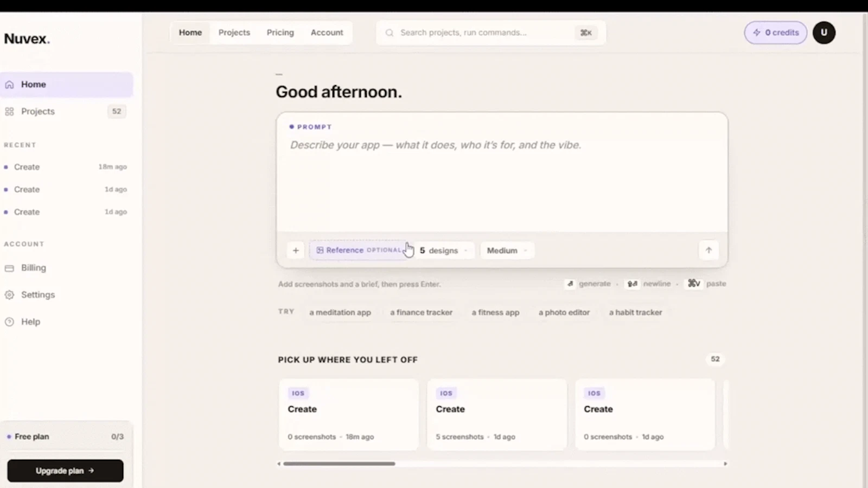Open recent Create from 18m ago
This screenshot has height=488, width=868.
(x=66, y=167)
